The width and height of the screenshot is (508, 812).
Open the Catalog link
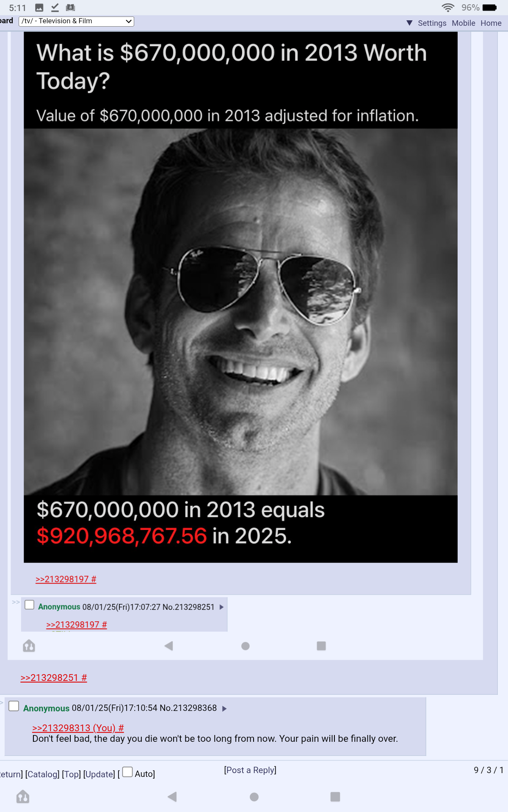pyautogui.click(x=42, y=774)
